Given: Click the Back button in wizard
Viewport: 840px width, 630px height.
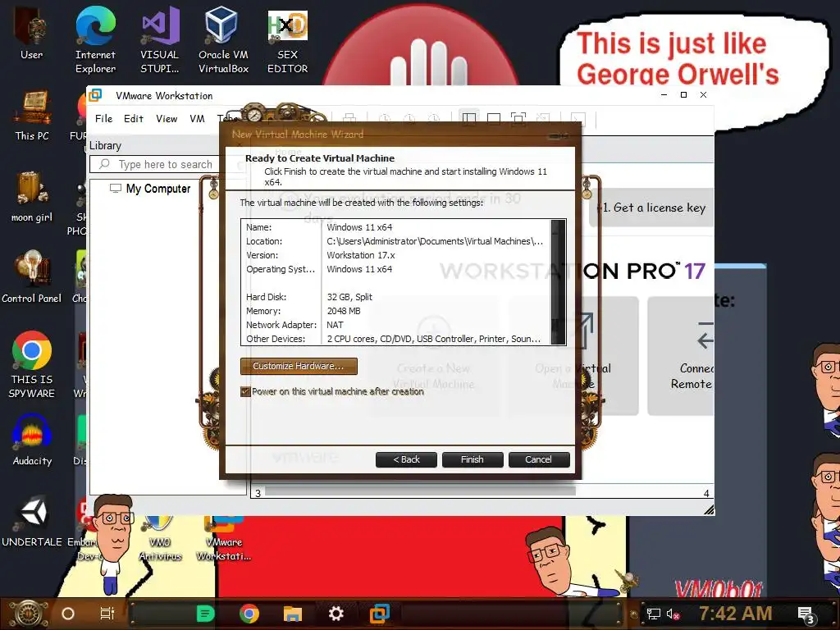Looking at the screenshot, I should 406,459.
